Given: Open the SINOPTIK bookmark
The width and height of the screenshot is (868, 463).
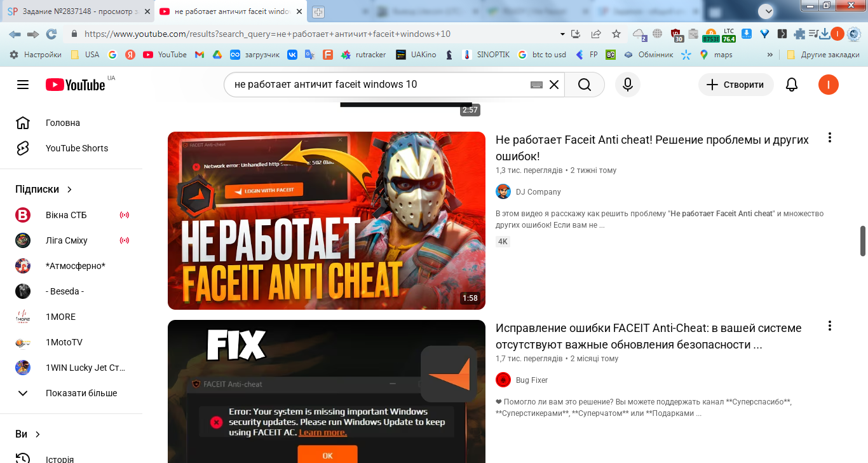Looking at the screenshot, I should click(x=485, y=55).
